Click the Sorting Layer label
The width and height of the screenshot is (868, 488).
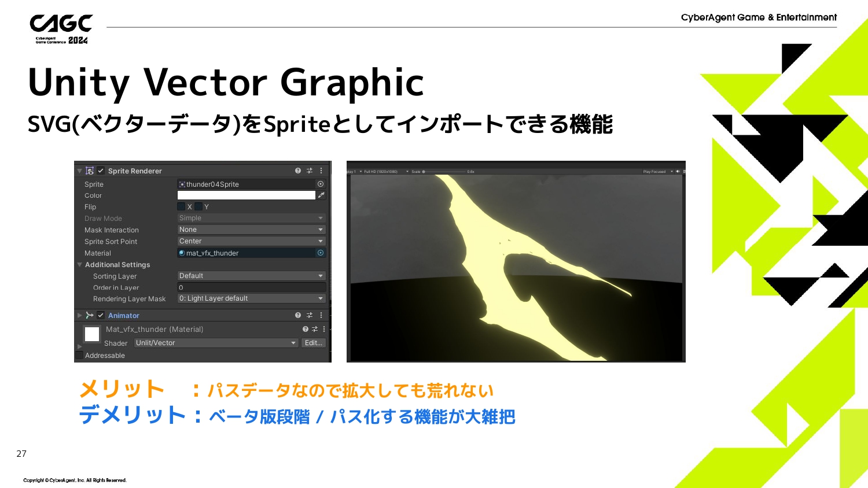tap(115, 276)
